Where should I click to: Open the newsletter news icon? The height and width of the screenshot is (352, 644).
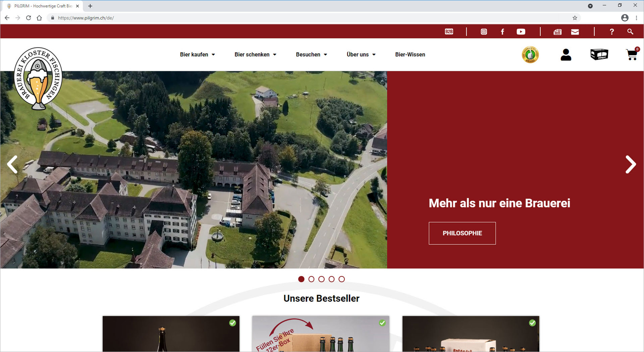[558, 32]
